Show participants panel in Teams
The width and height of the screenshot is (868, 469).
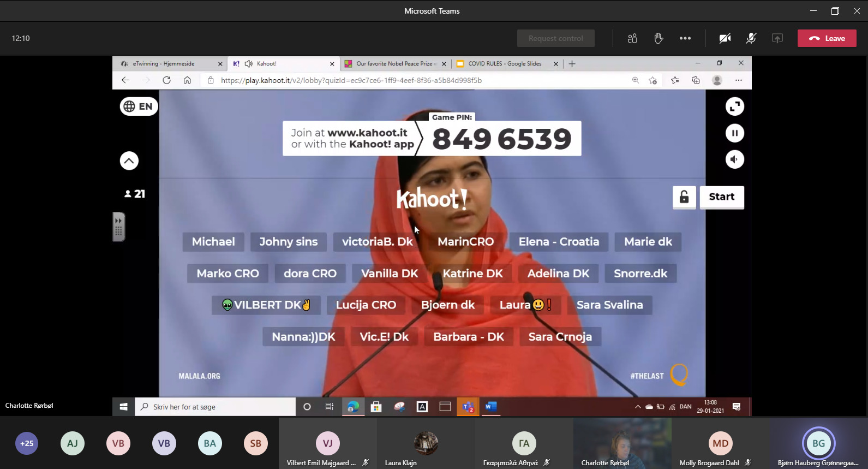pyautogui.click(x=632, y=38)
